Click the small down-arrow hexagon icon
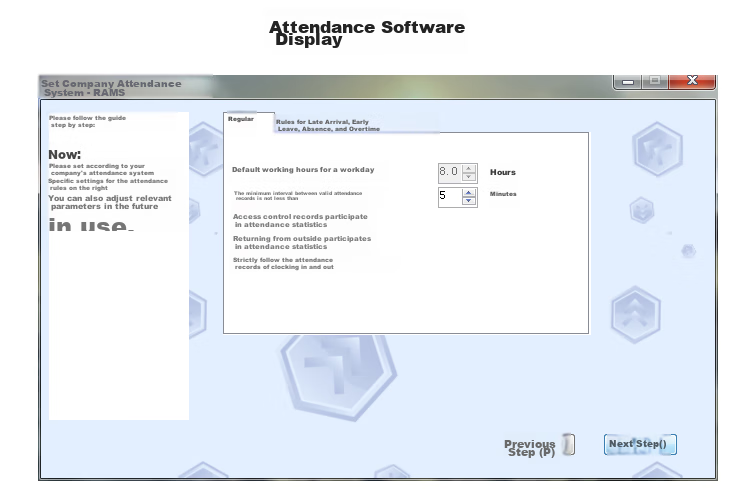This screenshot has height=494, width=750. 642,210
